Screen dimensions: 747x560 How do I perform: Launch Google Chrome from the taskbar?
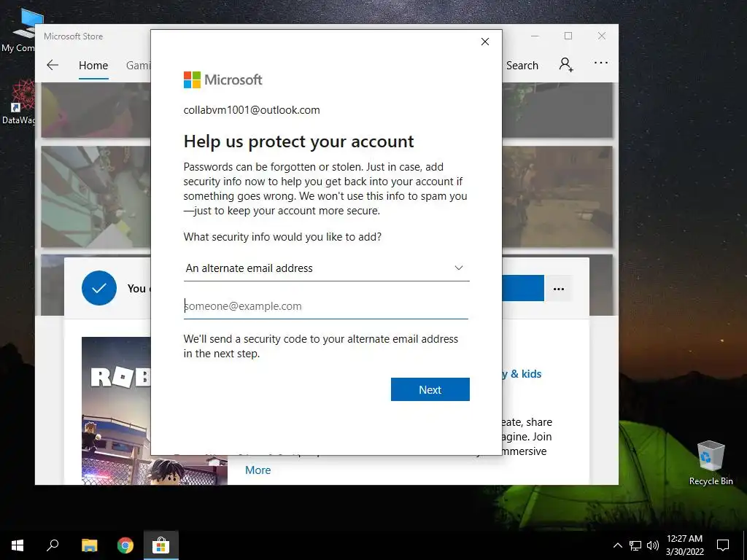point(125,545)
